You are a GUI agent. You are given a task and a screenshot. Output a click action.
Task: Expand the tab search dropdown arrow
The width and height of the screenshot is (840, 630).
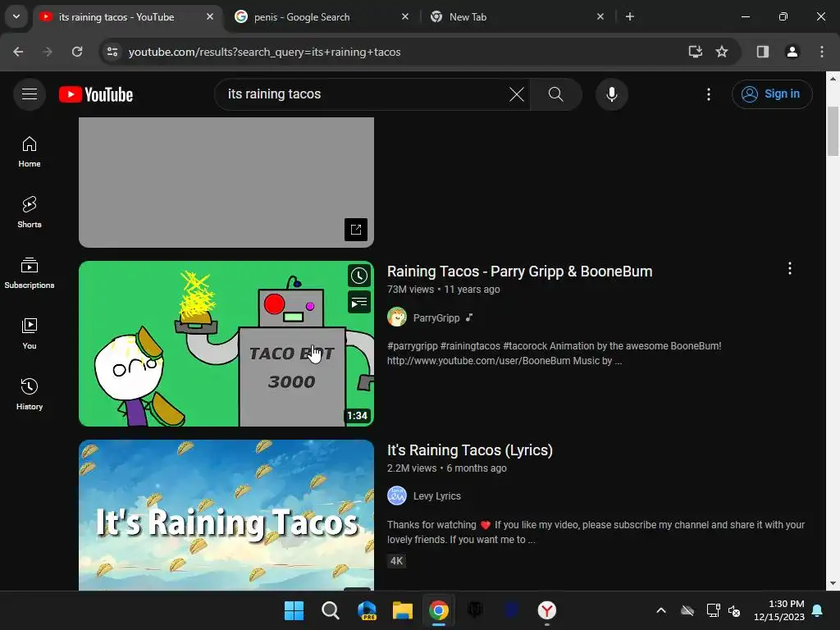[x=16, y=16]
